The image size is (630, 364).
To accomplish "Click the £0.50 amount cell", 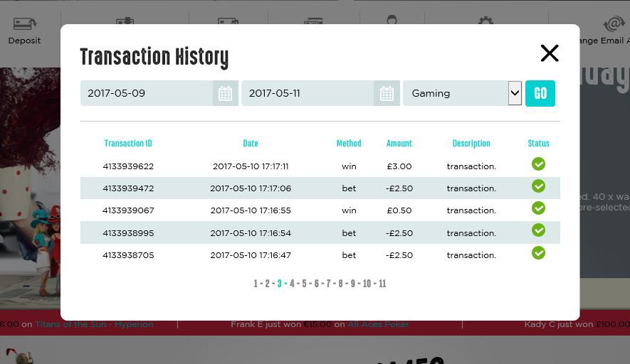I will (x=399, y=210).
